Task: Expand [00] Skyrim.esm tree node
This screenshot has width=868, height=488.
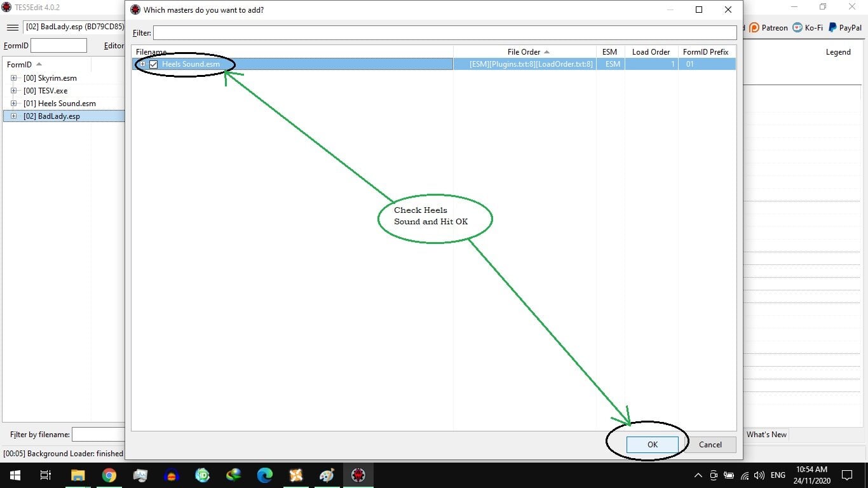Action: (x=13, y=78)
